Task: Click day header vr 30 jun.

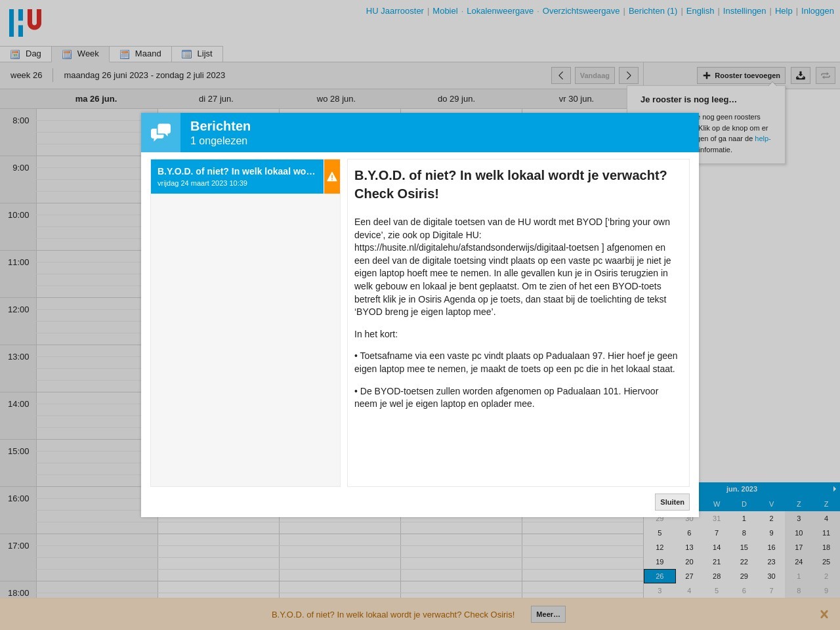Action: tap(576, 99)
